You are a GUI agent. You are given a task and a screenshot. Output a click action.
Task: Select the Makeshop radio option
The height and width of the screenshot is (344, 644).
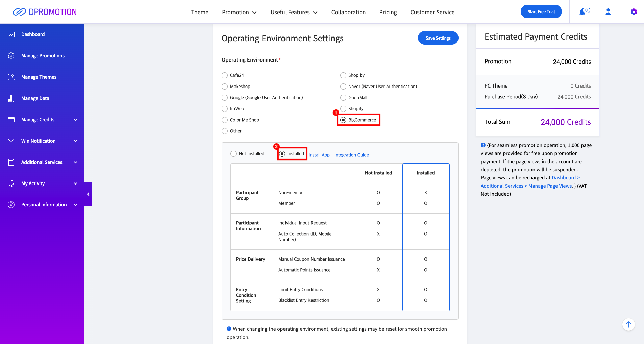click(225, 87)
